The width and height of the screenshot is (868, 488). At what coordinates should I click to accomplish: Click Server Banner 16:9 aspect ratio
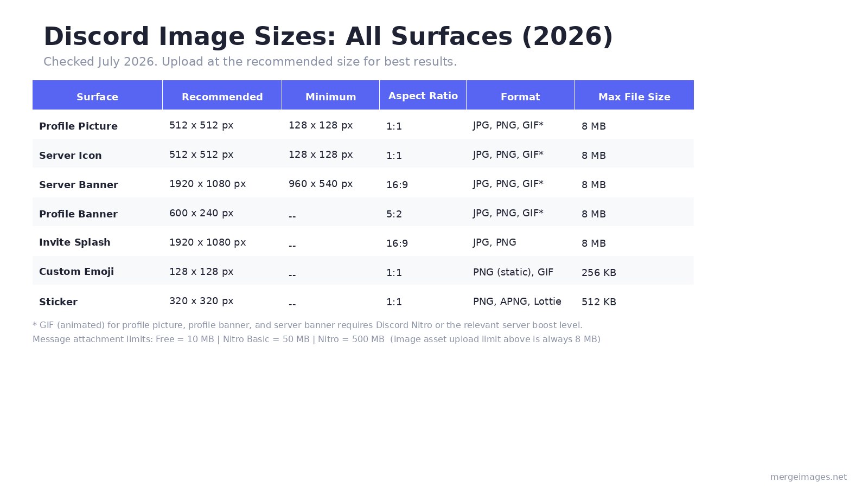click(x=397, y=185)
